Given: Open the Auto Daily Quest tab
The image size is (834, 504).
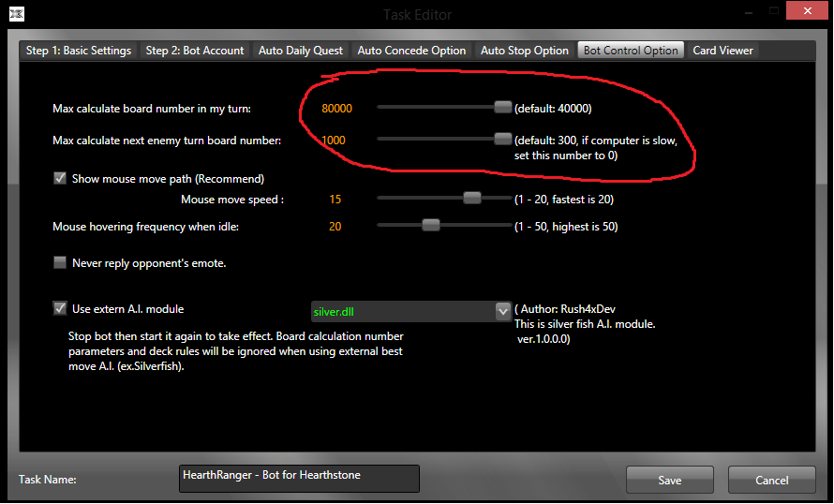Looking at the screenshot, I should point(301,51).
